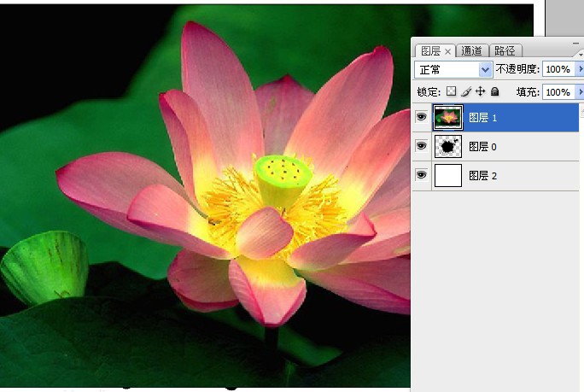Select the 图层 2 white thumbnail
This screenshot has height=392, width=584.
(448, 176)
